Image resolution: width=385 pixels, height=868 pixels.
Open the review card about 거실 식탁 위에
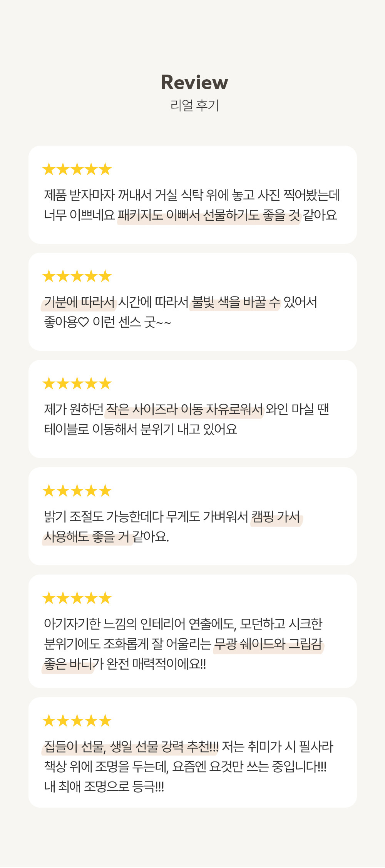point(192,195)
